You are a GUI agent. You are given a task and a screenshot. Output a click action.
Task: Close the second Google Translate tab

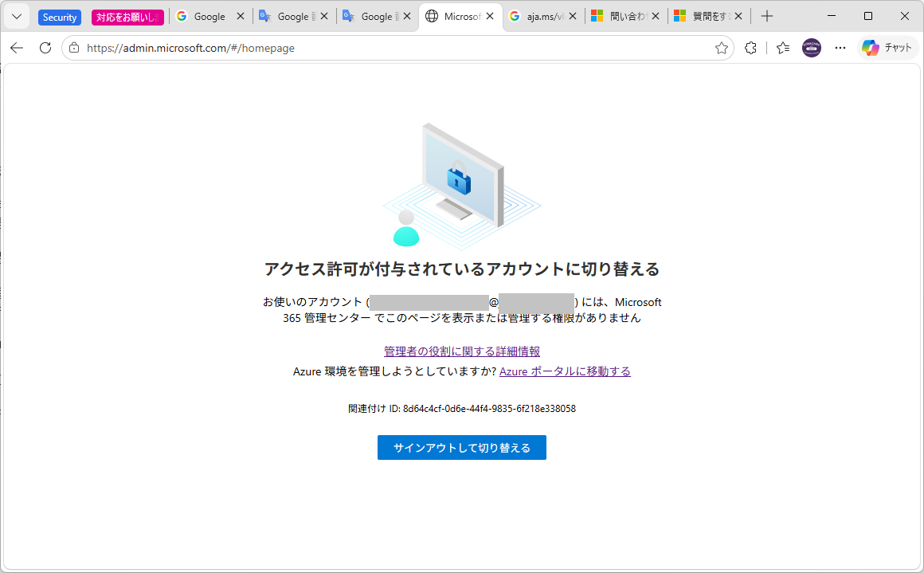coord(323,17)
